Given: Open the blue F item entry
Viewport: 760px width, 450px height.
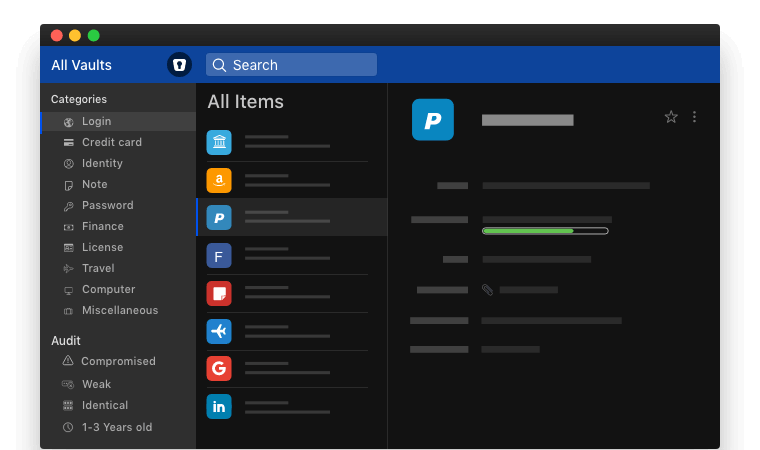Looking at the screenshot, I should [x=219, y=256].
